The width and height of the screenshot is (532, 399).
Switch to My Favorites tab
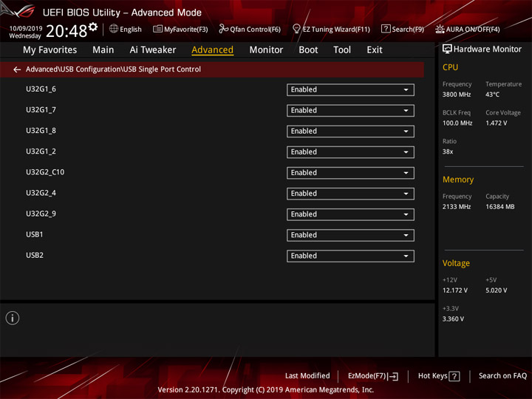point(50,50)
